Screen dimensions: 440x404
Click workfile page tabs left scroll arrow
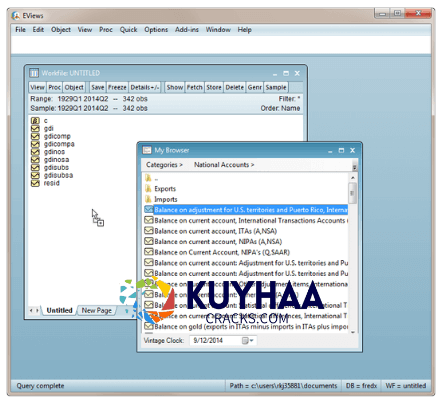pos(31,311)
